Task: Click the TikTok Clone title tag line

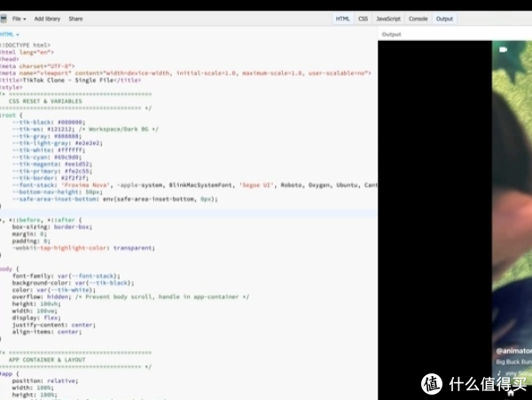Action: [71, 80]
